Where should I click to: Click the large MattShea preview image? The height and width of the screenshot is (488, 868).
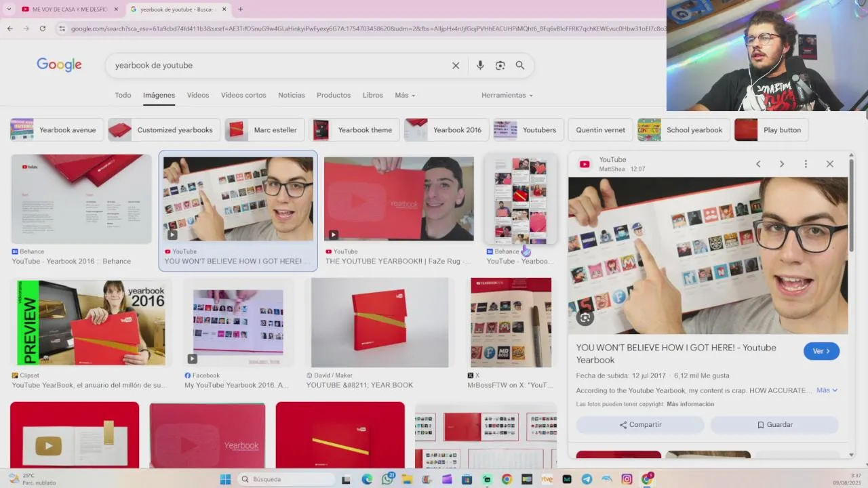pyautogui.click(x=708, y=256)
